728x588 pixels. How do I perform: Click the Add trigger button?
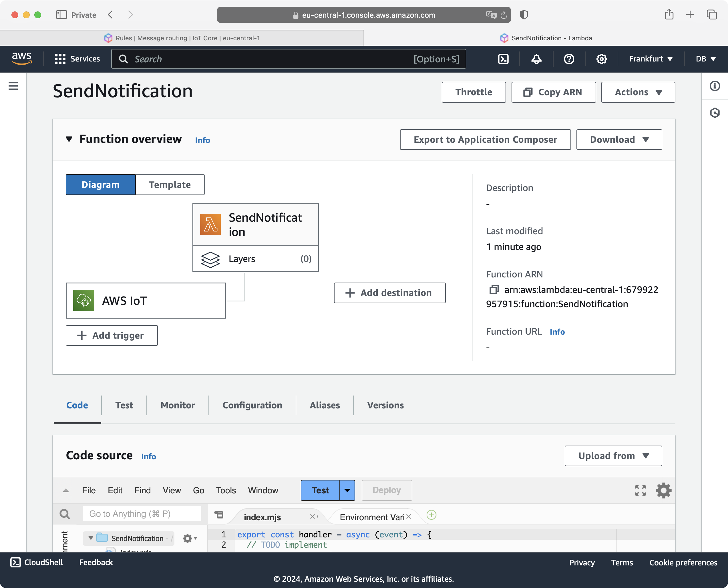[111, 335]
